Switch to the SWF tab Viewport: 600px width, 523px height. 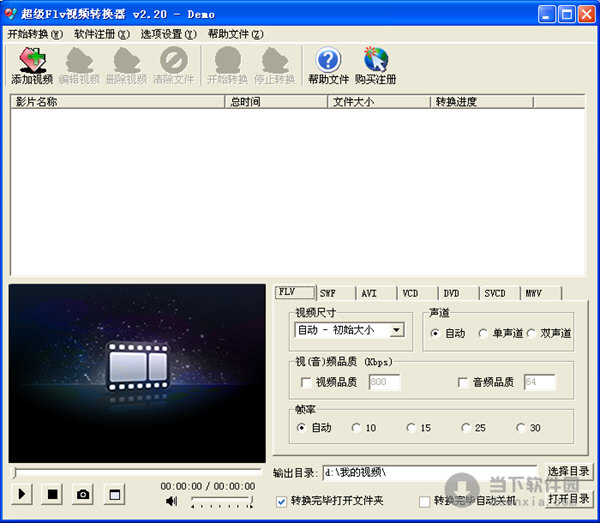tap(336, 293)
